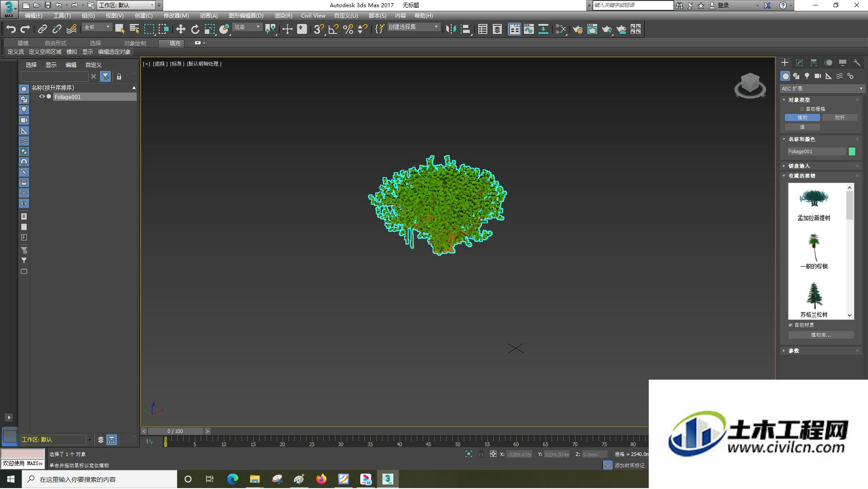Open Rendered Frame Window icon
Screen dimensions: 868x489
[x=592, y=29]
